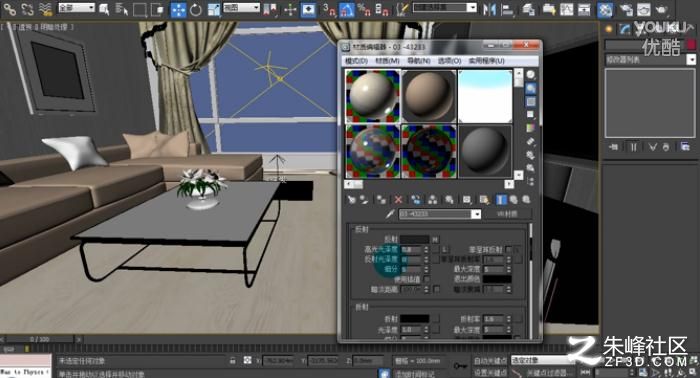Select the sky-blue gradient material slot
This screenshot has width=700, height=378.
(x=485, y=96)
